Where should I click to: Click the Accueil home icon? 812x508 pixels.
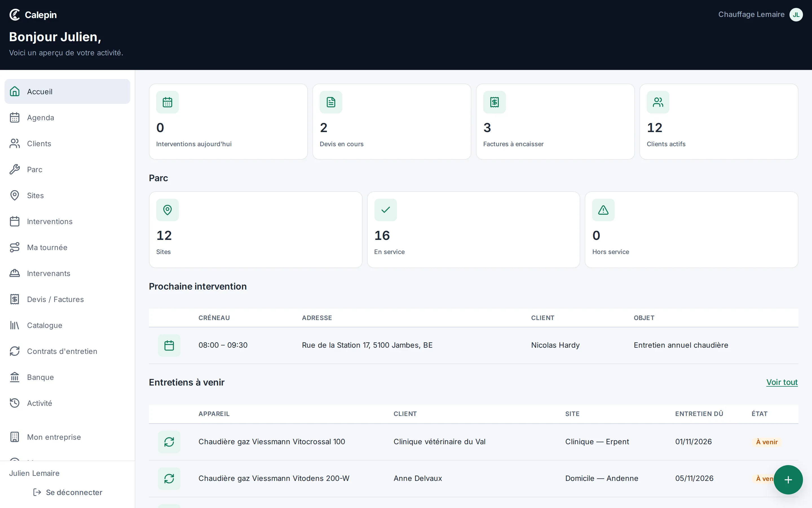14,91
